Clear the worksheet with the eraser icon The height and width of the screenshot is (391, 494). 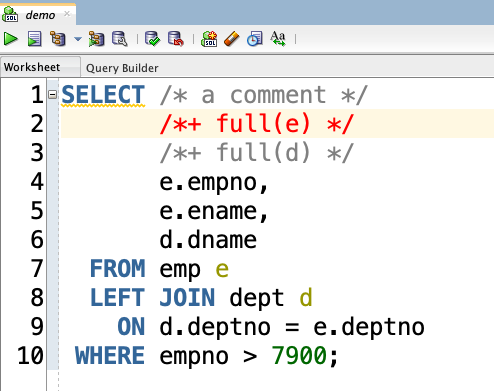[x=232, y=39]
